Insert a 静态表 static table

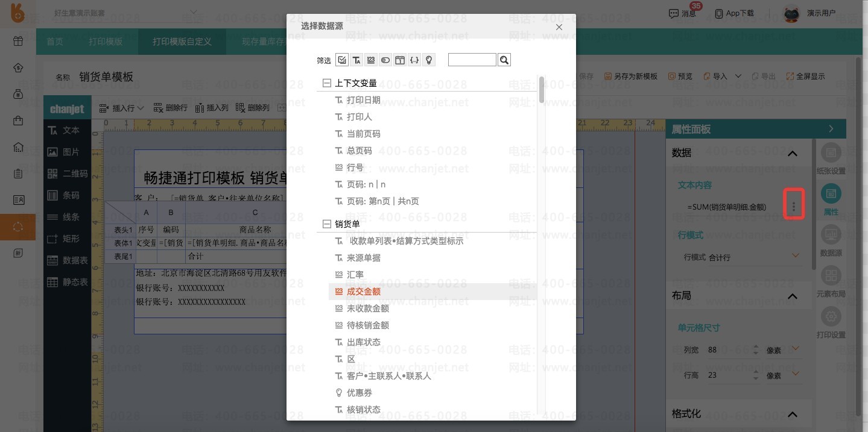point(67,282)
